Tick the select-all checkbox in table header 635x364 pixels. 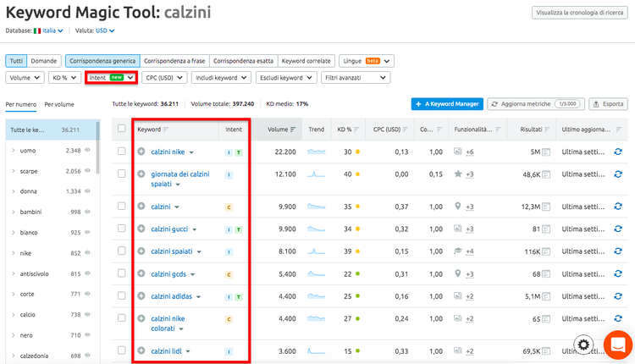point(121,129)
